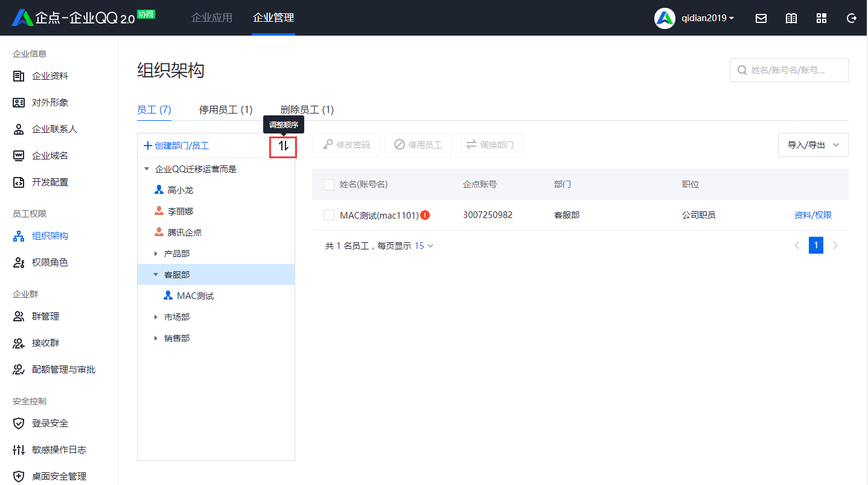Open the mail envelope icon in header

pos(761,18)
